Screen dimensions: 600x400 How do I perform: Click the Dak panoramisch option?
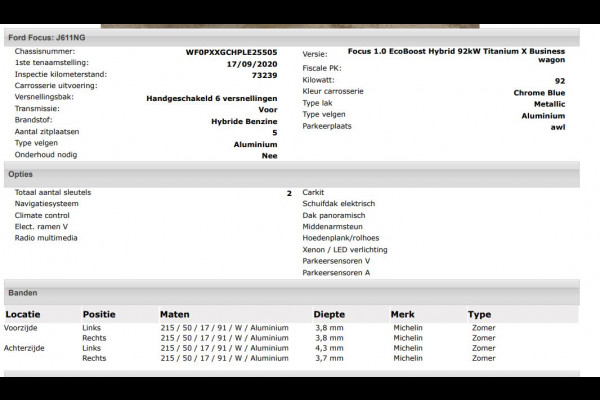coord(334,215)
